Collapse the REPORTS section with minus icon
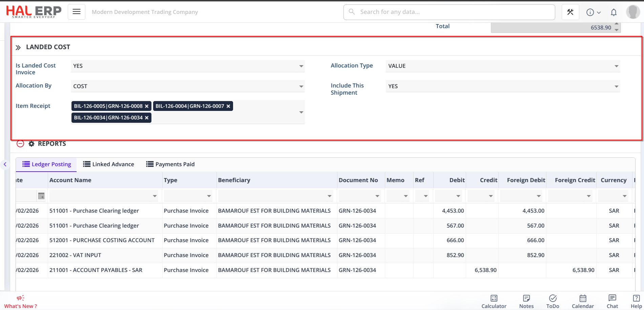Viewport: 644px width, 310px height. pos(20,144)
